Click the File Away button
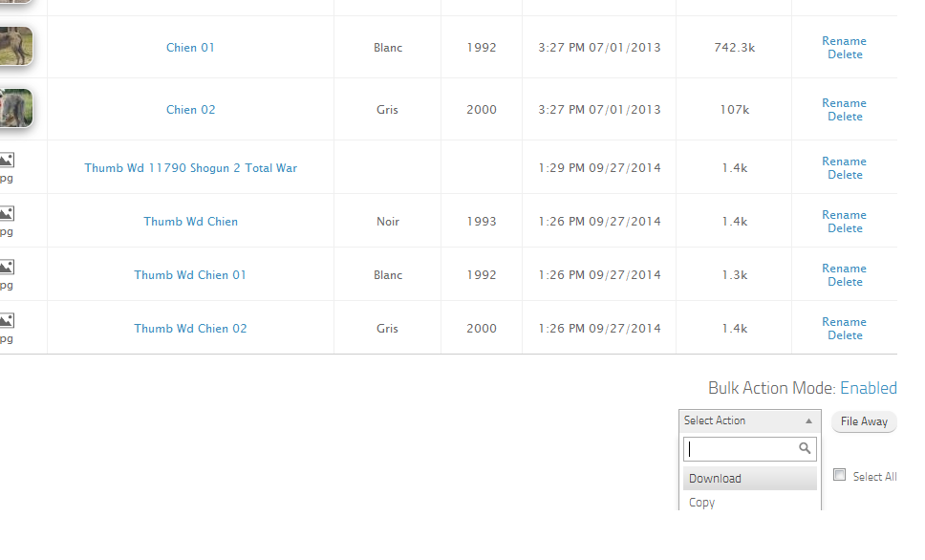925x560 pixels. [864, 421]
